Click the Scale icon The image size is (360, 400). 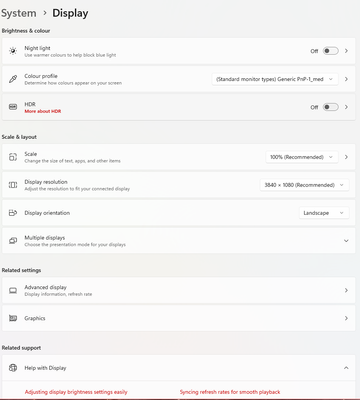[13, 157]
